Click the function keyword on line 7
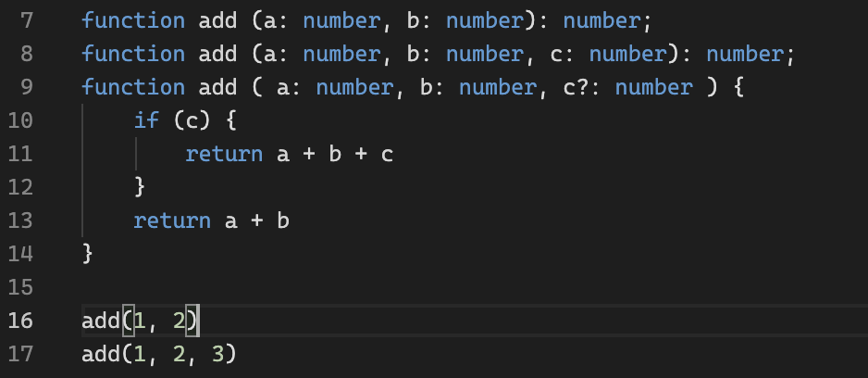 [x=132, y=20]
